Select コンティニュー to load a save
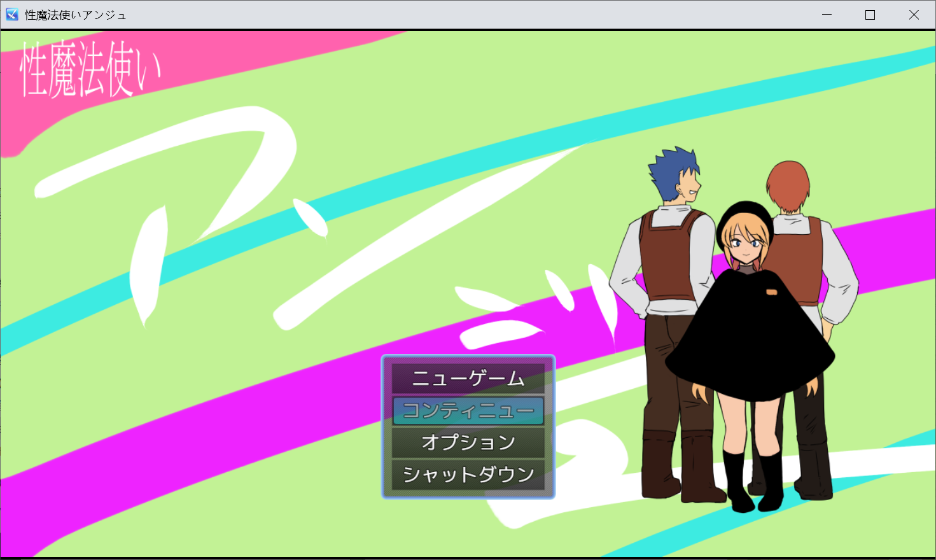Image resolution: width=936 pixels, height=560 pixels. (x=468, y=410)
